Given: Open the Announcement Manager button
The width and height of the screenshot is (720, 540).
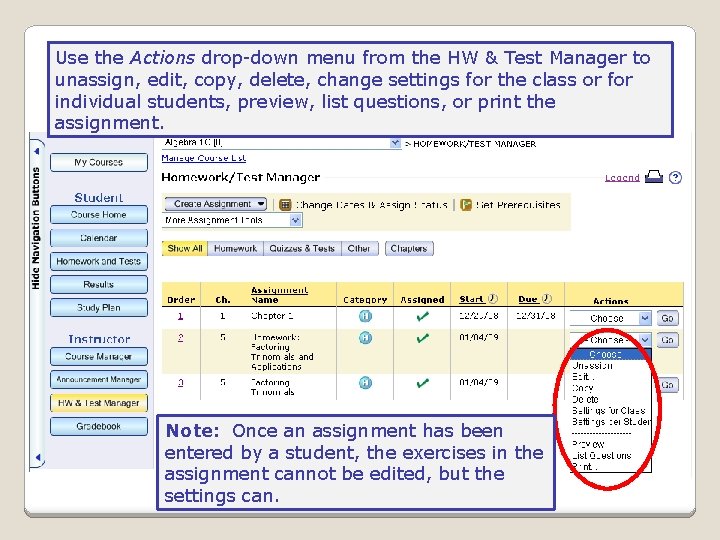Looking at the screenshot, I should click(x=99, y=380).
